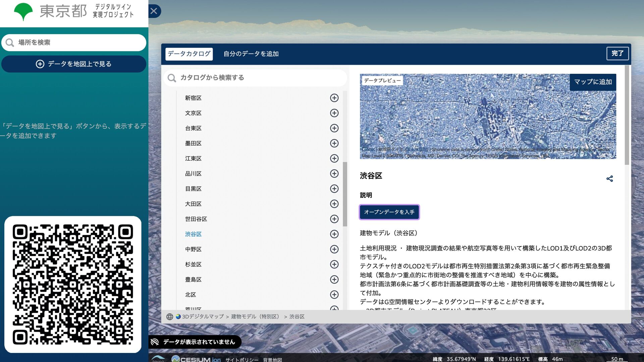Add 渋谷区 using the plus circle icon
The image size is (644, 362).
pyautogui.click(x=334, y=234)
